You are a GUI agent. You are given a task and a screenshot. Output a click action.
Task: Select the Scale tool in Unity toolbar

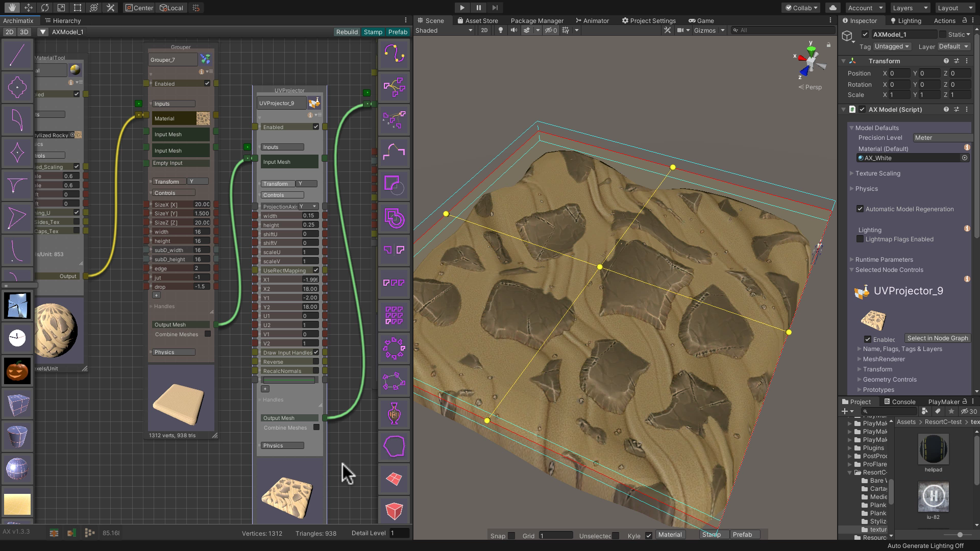point(61,8)
